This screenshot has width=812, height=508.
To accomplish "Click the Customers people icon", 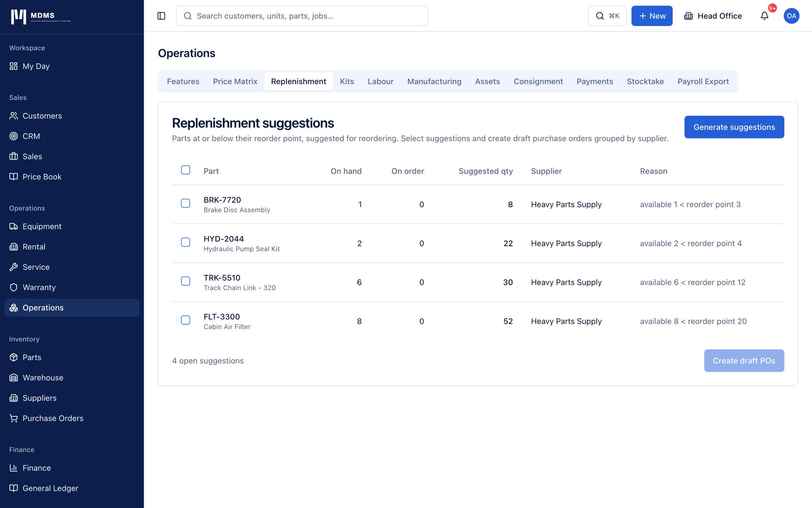I will point(14,116).
